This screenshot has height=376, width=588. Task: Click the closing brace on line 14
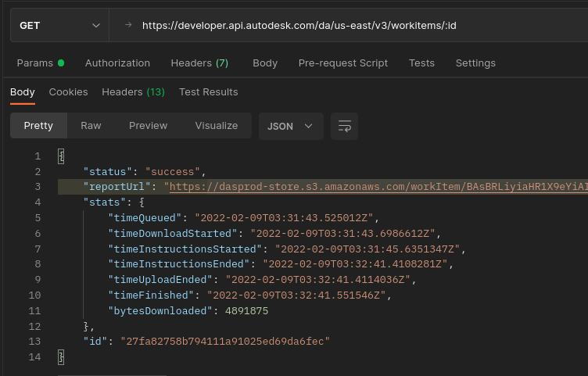click(61, 357)
